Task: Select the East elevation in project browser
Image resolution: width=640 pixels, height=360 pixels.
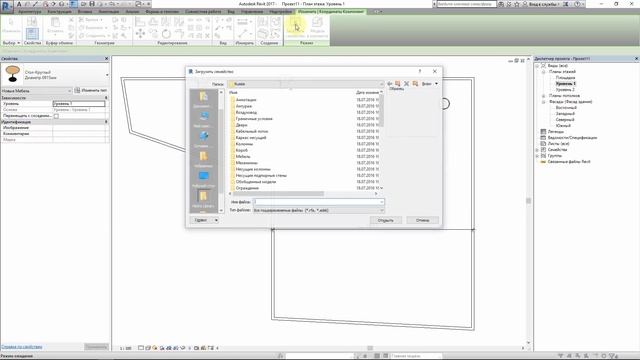Action: [x=566, y=108]
